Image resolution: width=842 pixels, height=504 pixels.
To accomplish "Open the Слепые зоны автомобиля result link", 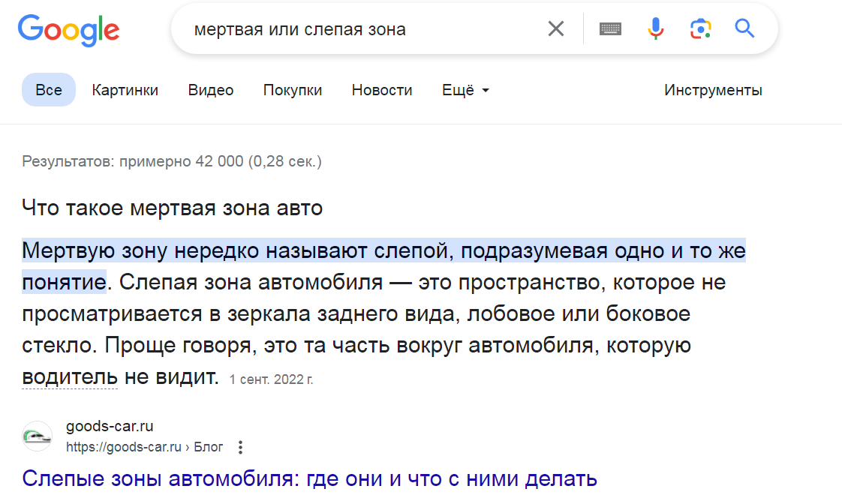I will tap(309, 478).
